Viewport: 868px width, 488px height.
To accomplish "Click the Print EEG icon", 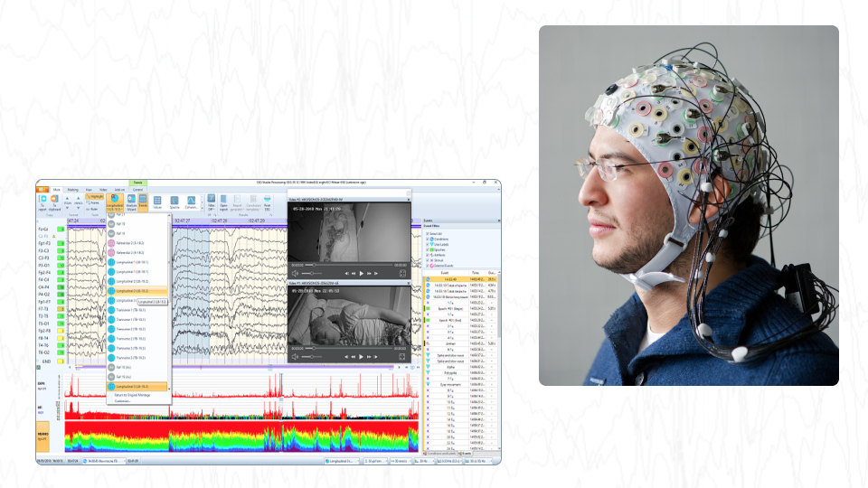I will coord(267,202).
